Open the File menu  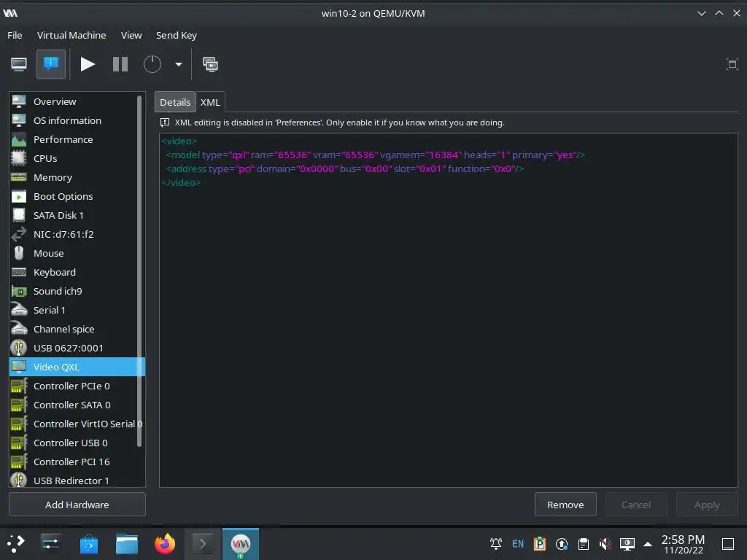pyautogui.click(x=15, y=35)
